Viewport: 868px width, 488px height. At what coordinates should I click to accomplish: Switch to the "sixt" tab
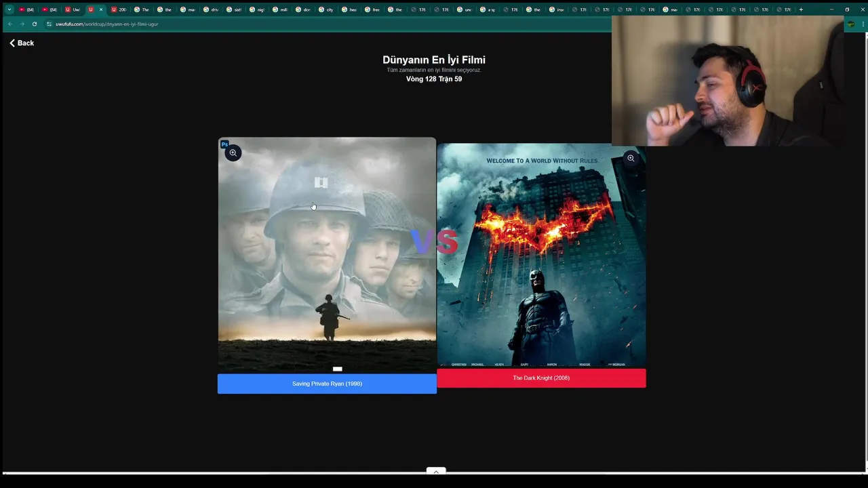point(233,9)
